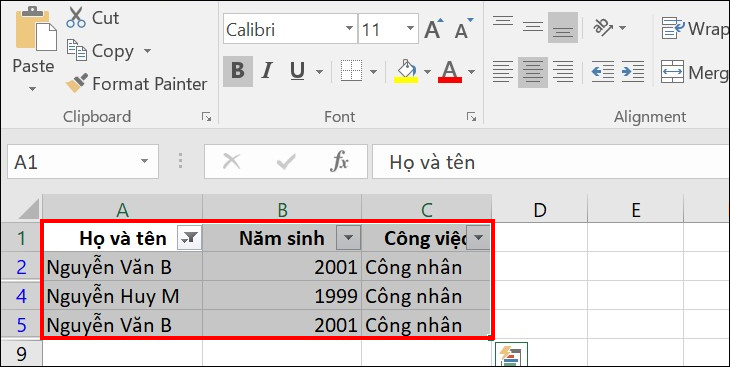Screen dimensions: 730x367
Task: Select the Nguyễn Huy M cell
Action: coord(122,296)
